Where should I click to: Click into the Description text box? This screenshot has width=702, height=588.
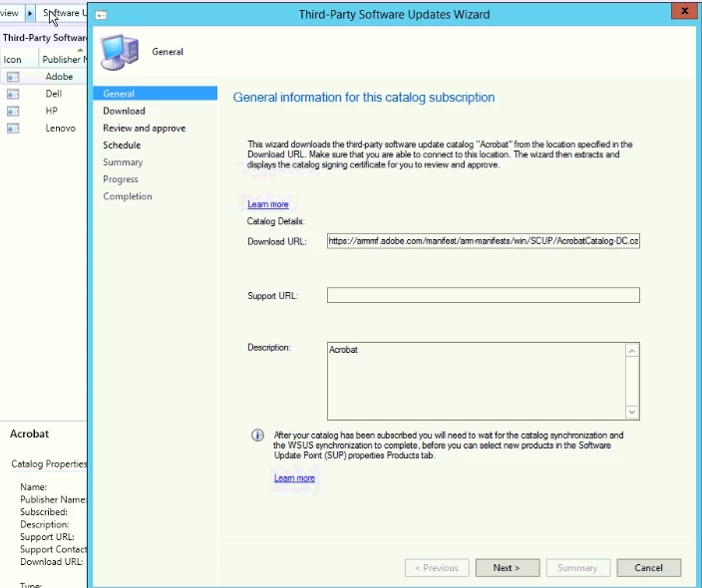point(477,382)
